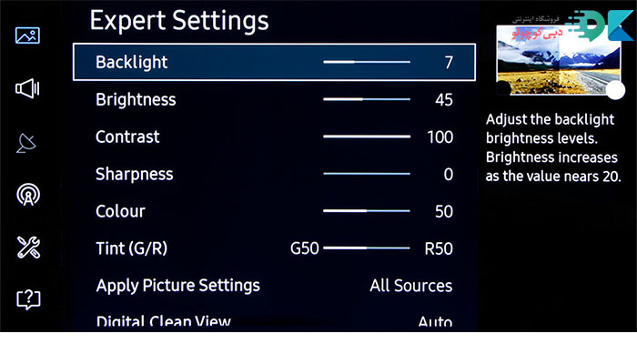Click the white circle on preview image
This screenshot has width=637, height=364.
(616, 89)
